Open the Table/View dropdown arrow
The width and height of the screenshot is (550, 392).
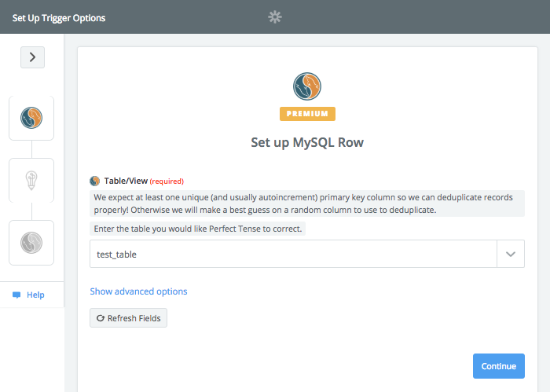pos(511,254)
